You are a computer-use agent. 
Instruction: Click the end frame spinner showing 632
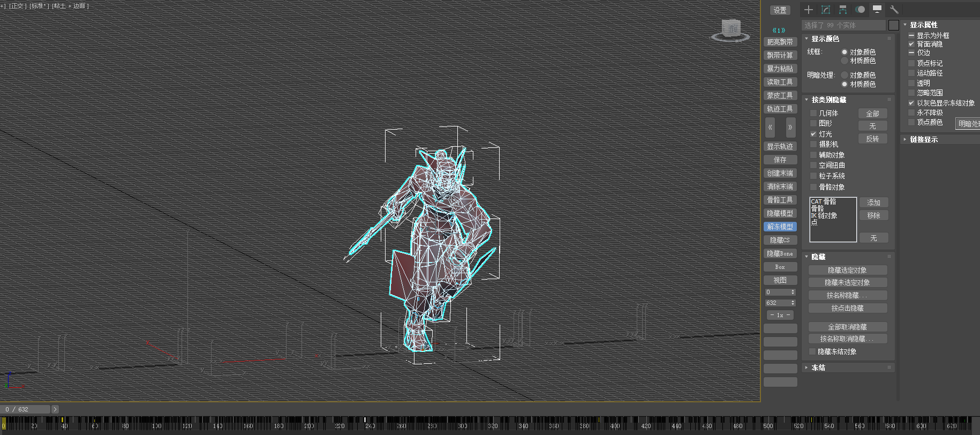[780, 303]
